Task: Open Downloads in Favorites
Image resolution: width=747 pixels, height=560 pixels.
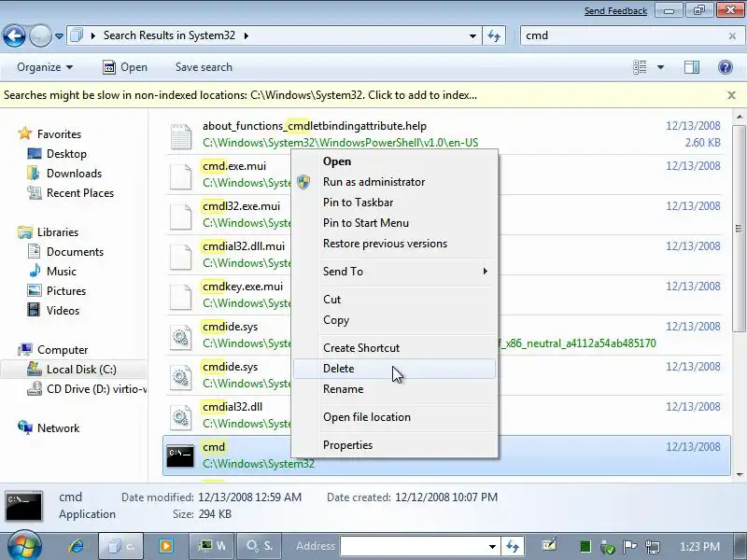Action: tap(64, 174)
